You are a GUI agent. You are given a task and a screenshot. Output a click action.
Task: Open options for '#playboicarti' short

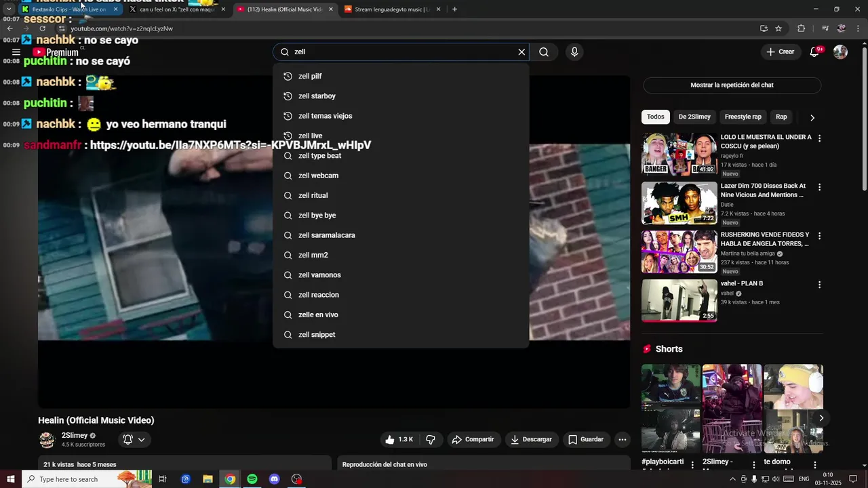(692, 464)
